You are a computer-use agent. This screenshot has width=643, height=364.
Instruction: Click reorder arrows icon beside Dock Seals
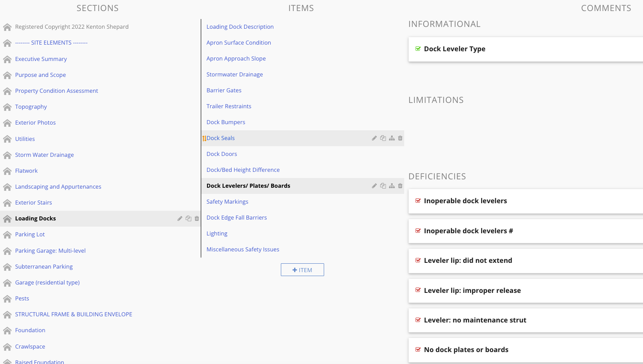tap(204, 138)
